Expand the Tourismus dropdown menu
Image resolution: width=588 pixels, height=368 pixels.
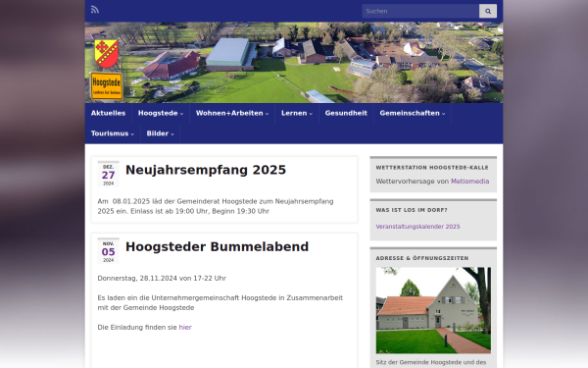pos(113,133)
